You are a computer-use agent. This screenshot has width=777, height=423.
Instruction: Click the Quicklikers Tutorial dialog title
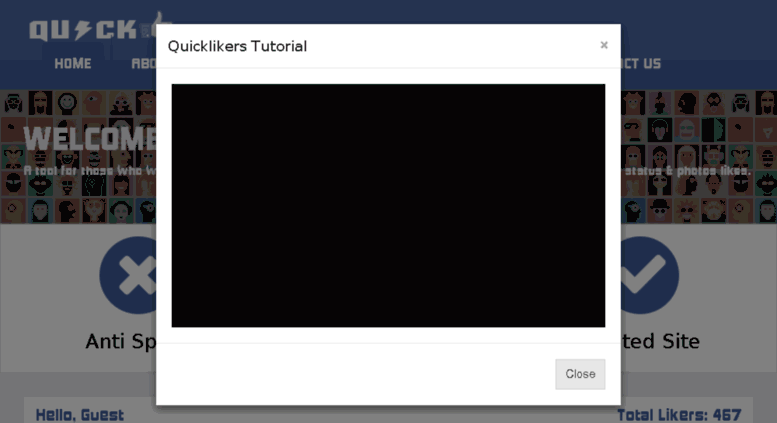[237, 46]
